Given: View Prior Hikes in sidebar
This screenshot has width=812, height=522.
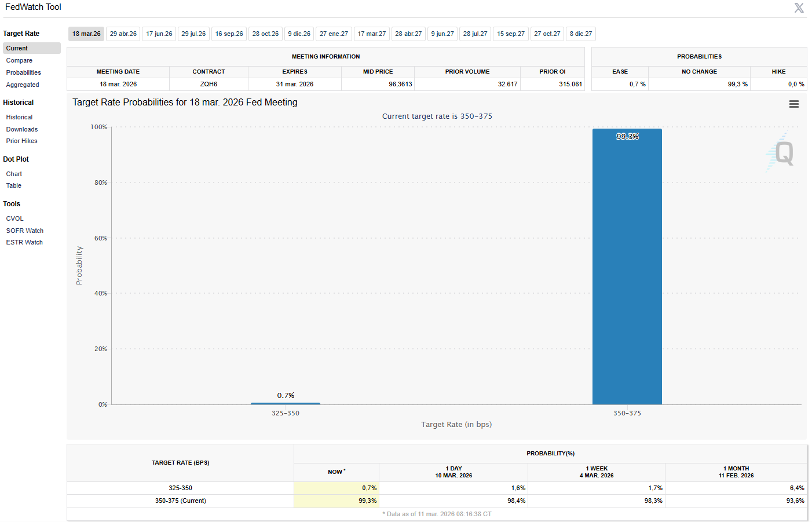Looking at the screenshot, I should 21,141.
